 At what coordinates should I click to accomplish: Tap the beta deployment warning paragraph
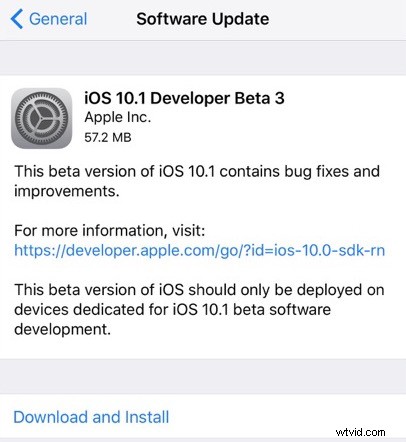coord(199,309)
